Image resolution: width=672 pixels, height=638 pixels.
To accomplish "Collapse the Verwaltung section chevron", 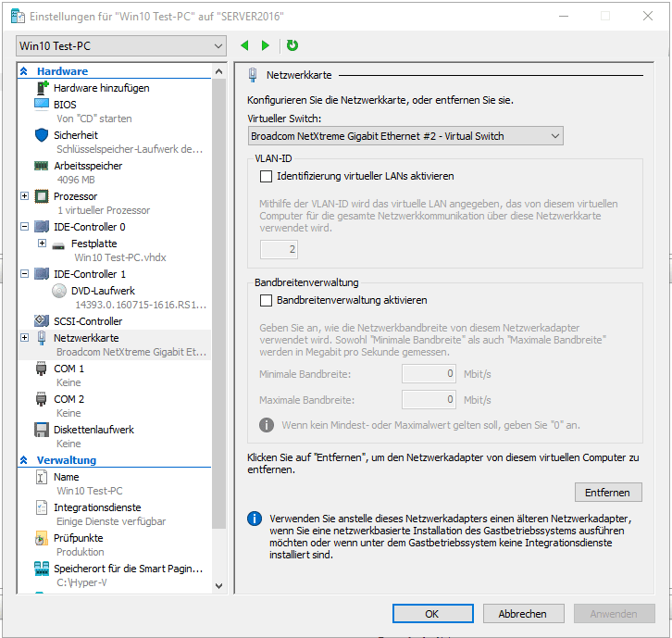I will (x=24, y=460).
